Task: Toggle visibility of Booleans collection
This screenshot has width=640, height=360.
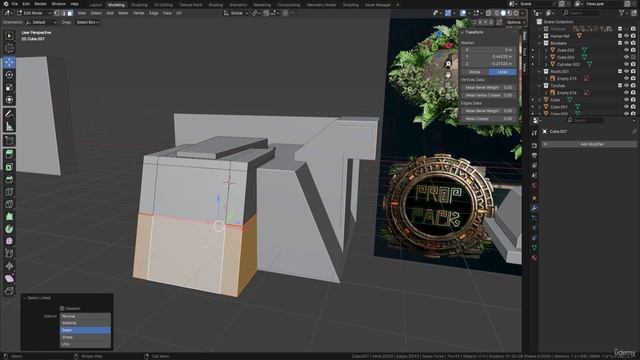Action: click(626, 43)
